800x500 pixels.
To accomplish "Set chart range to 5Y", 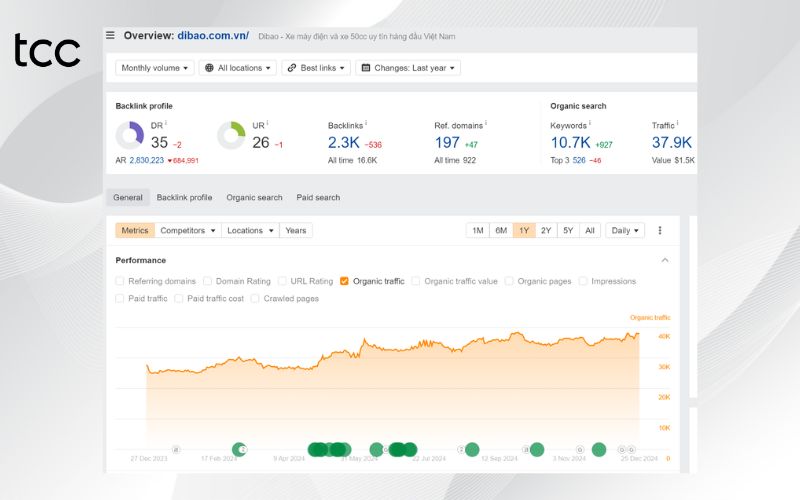I will [568, 231].
